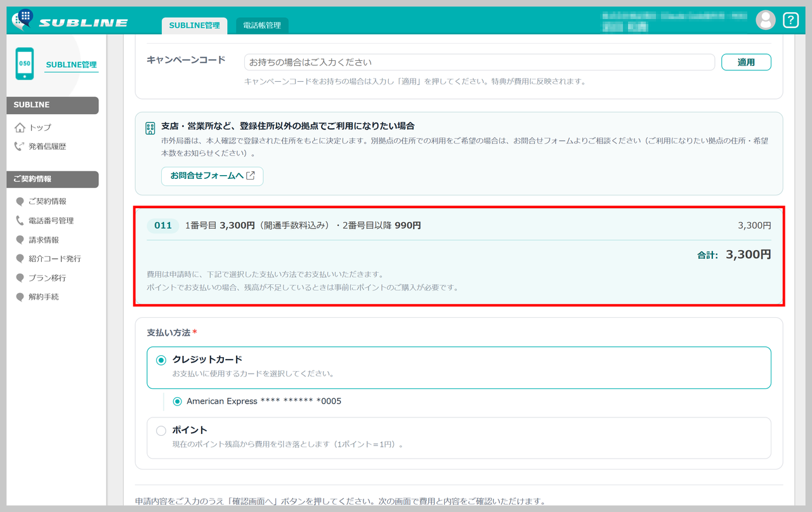Open the user profile avatar
The height and width of the screenshot is (512, 812).
point(766,20)
